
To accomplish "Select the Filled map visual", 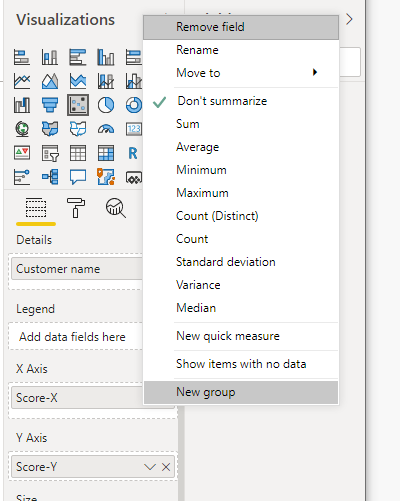I will click(x=50, y=129).
